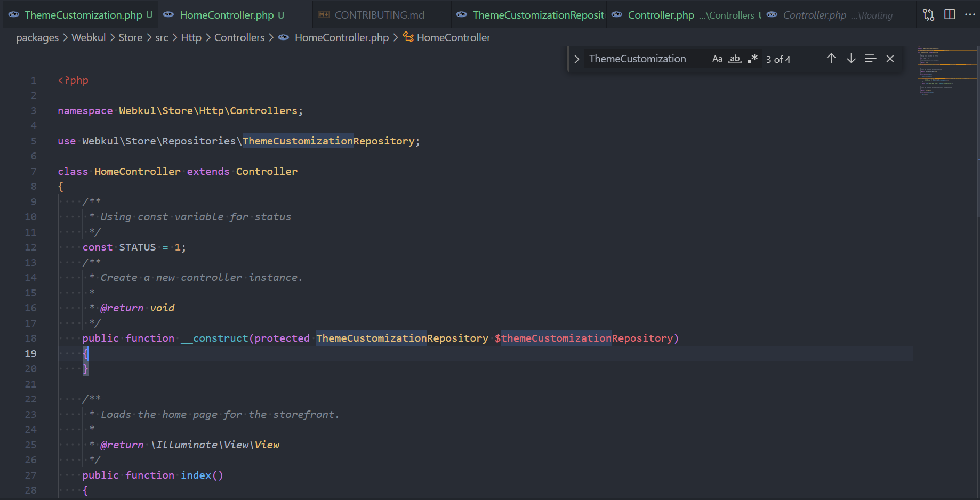980x500 pixels.
Task: Click markdown icon on CONTRIBUTING.md tab
Action: [x=324, y=15]
